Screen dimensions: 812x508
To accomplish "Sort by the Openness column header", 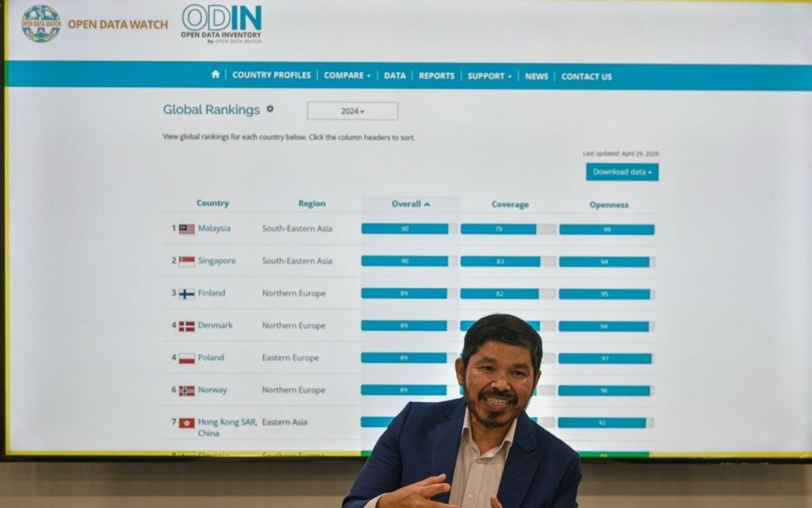I will point(609,205).
